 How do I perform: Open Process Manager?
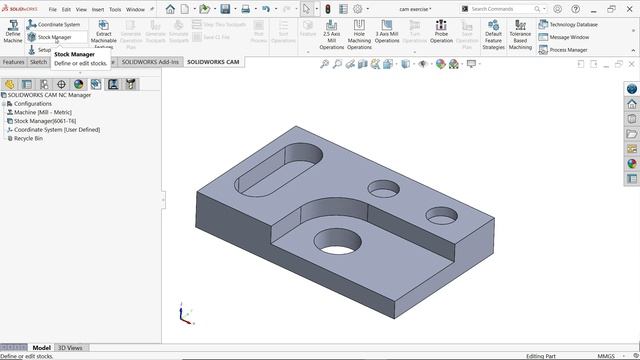(x=563, y=50)
